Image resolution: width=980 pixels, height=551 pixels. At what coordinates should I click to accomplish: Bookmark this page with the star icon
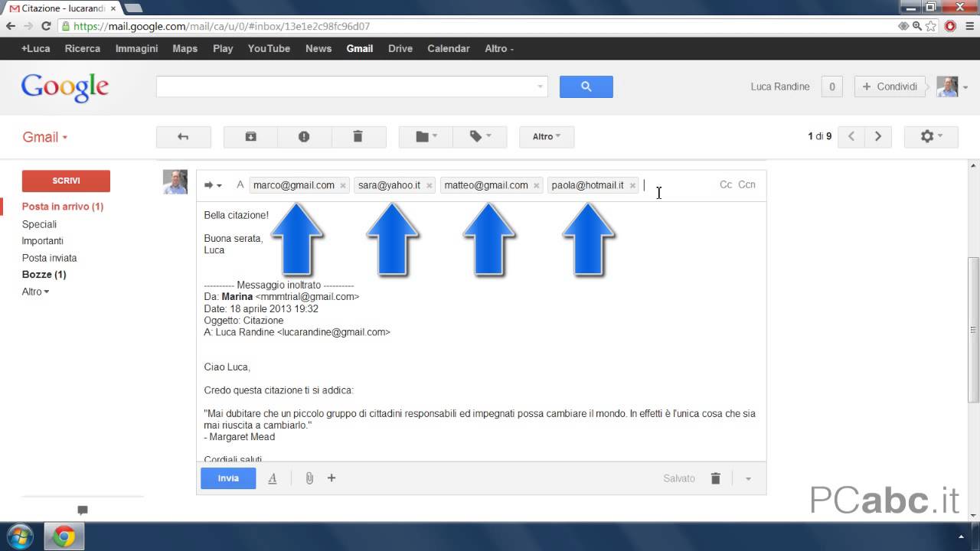930,26
